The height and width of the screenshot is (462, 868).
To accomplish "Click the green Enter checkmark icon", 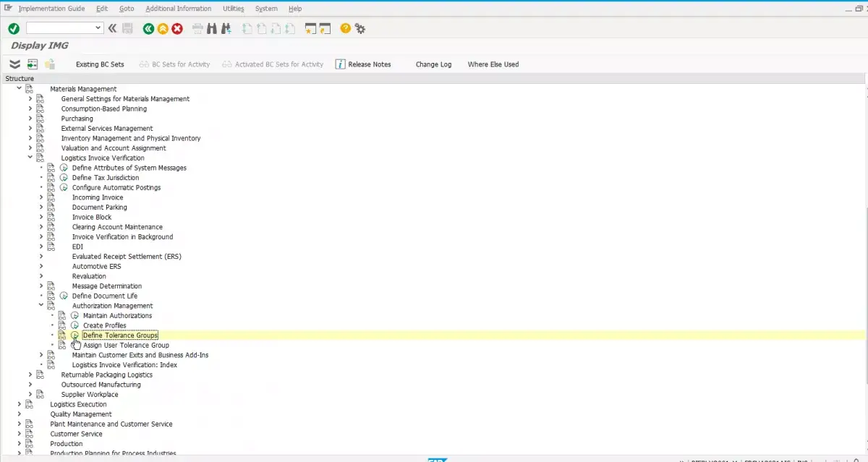I will (x=13, y=28).
